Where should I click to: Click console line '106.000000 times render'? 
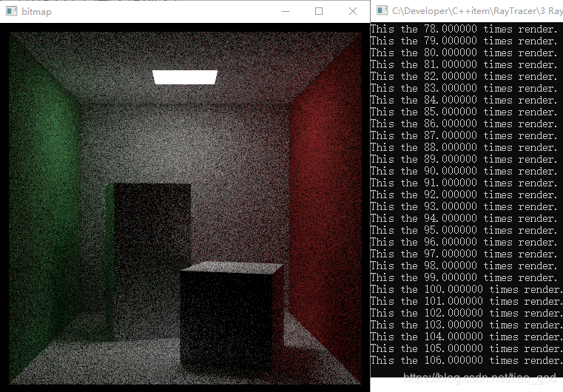point(467,361)
